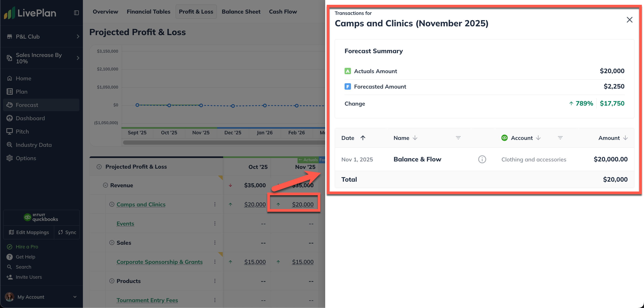This screenshot has height=308, width=644.
Task: Click the chart horizontal scrollbar
Action: [x=223, y=143]
